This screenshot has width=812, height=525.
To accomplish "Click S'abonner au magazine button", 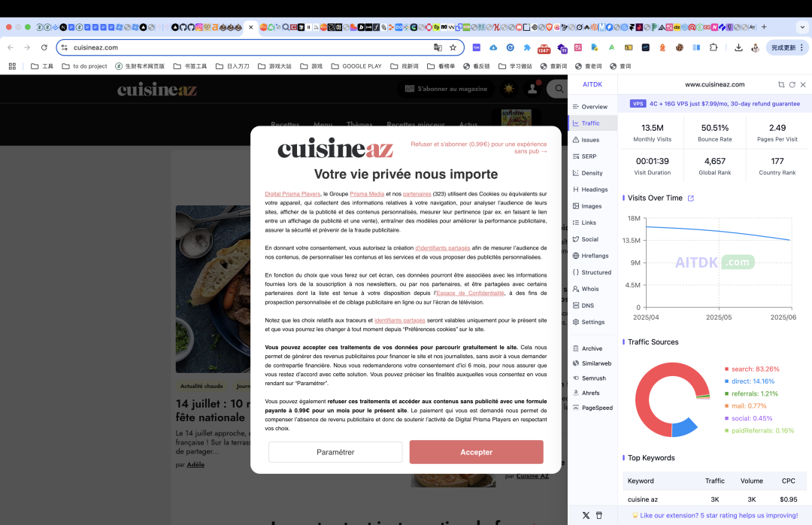I will (446, 90).
